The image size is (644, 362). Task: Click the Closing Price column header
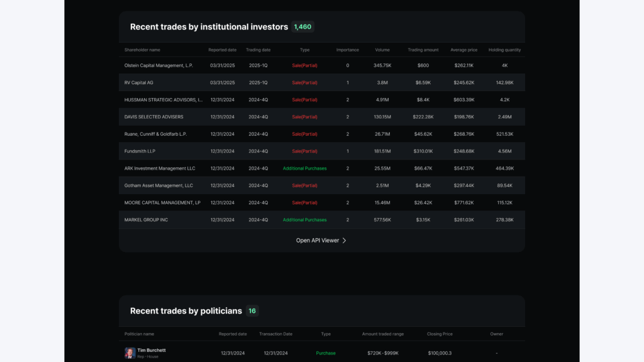(x=440, y=334)
